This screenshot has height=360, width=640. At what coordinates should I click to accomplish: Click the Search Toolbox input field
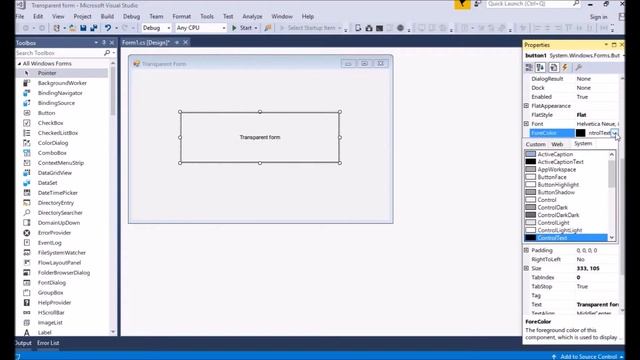coord(60,53)
